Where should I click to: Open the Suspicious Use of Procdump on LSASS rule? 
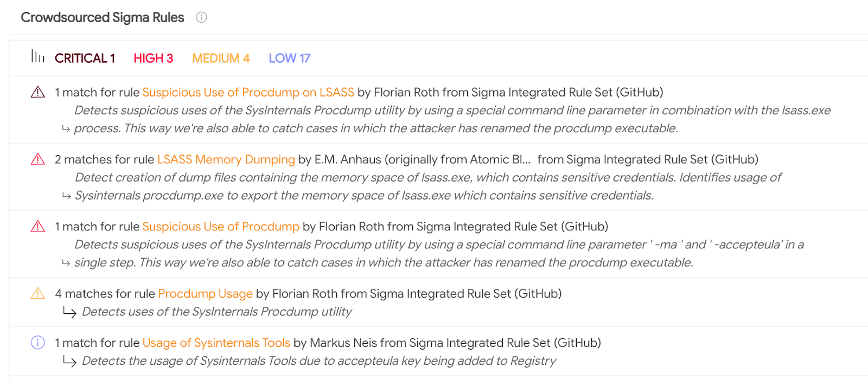(248, 92)
